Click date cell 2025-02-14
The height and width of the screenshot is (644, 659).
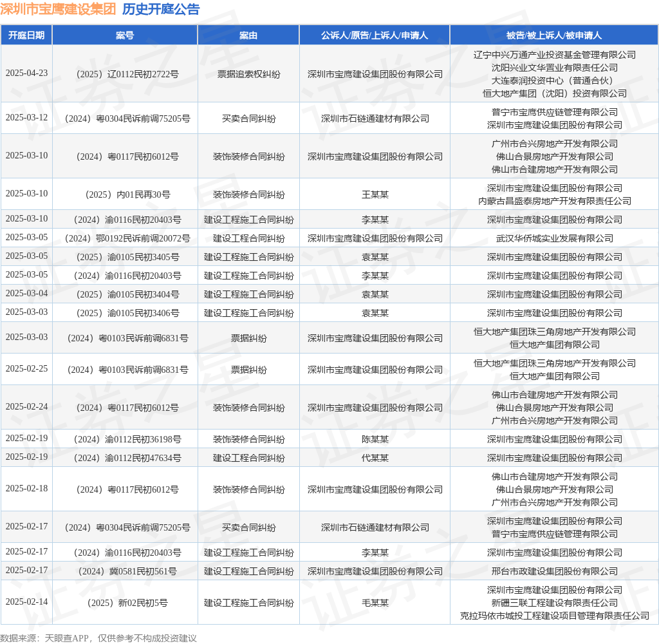(x=26, y=601)
